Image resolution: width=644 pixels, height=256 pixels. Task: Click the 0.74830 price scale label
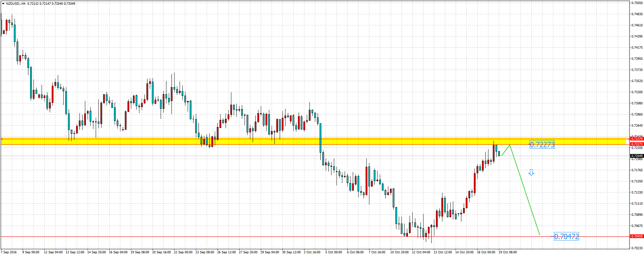click(x=637, y=14)
